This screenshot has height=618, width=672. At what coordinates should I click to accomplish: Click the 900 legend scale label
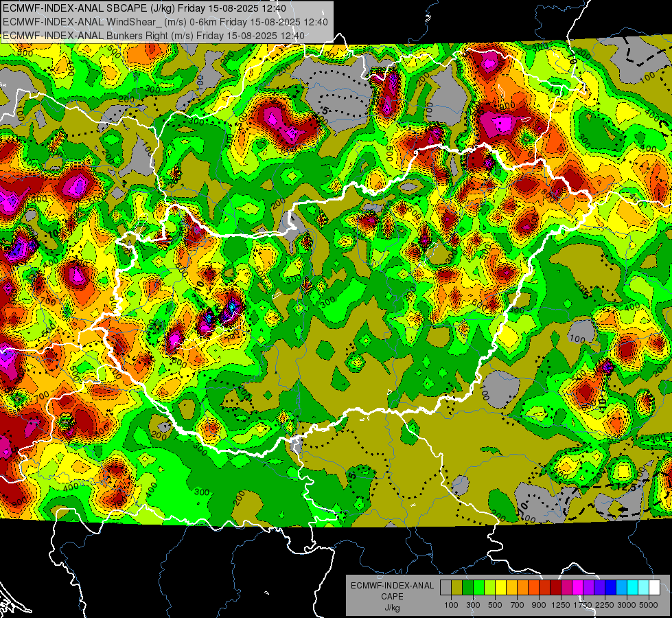pos(539,605)
